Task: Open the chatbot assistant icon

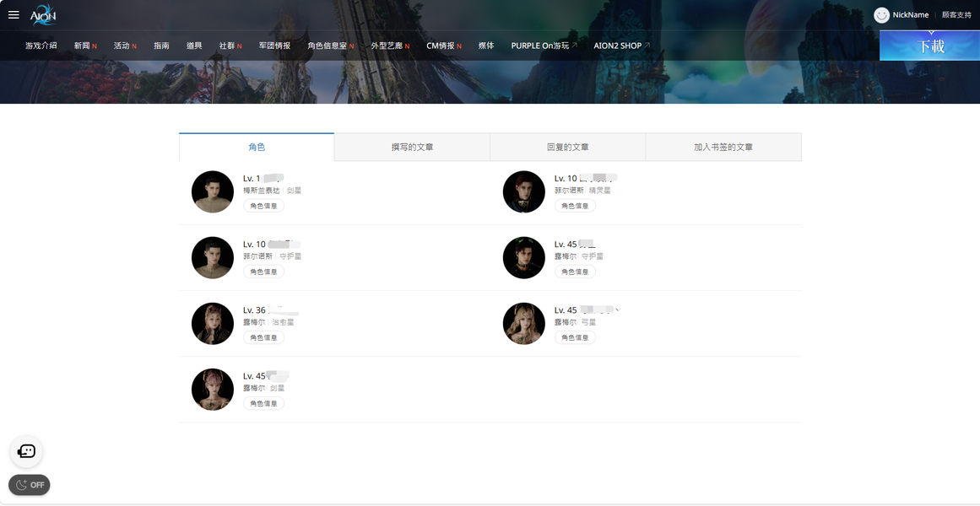Action: pyautogui.click(x=26, y=451)
